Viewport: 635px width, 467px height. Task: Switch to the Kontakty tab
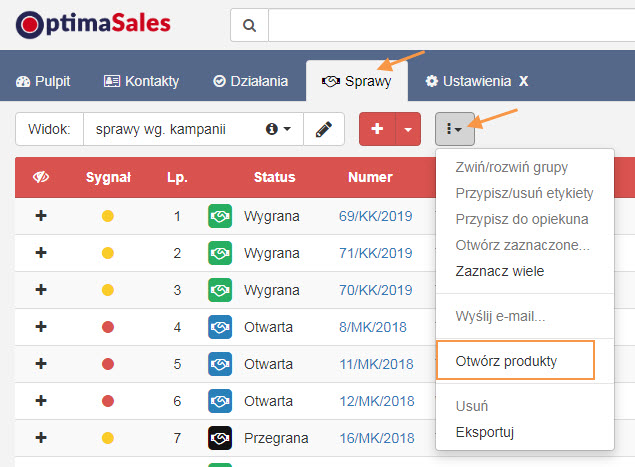click(141, 81)
